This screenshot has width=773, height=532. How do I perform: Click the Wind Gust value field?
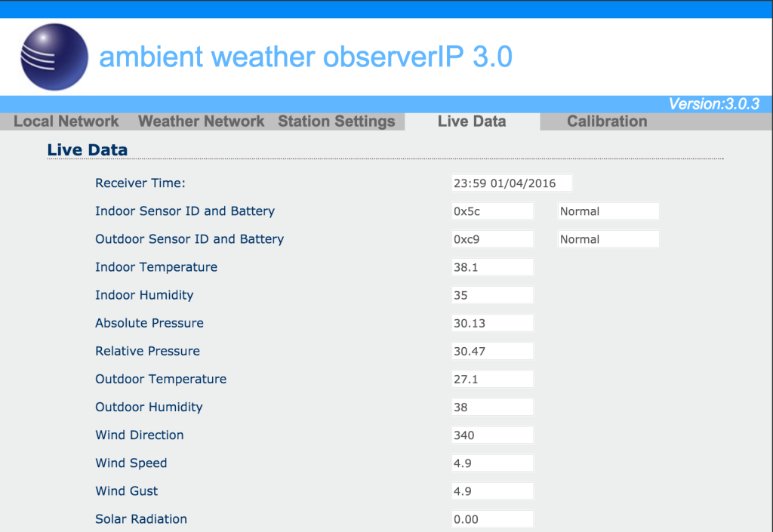click(492, 491)
